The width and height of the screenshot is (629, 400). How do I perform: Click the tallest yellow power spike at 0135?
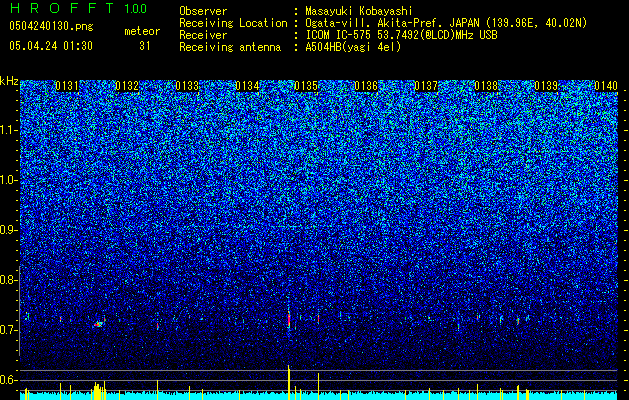(x=289, y=382)
